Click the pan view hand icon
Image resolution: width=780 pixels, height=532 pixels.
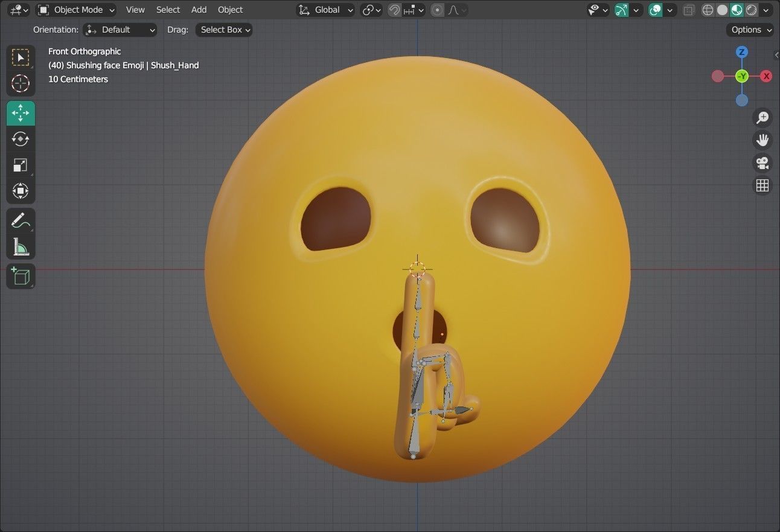(762, 140)
